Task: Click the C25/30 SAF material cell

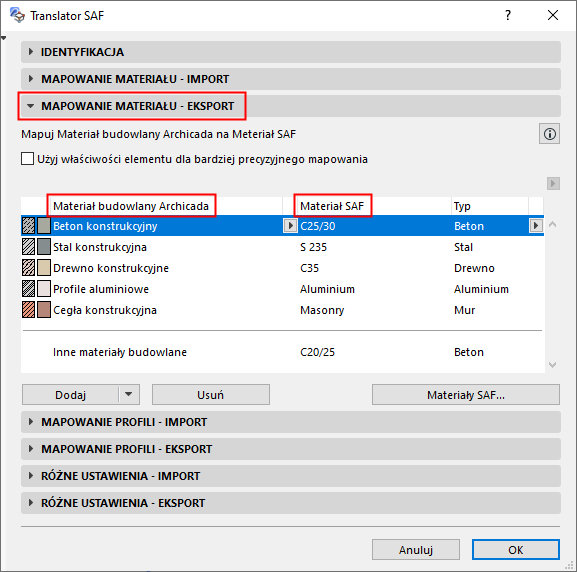Action: 318,226
